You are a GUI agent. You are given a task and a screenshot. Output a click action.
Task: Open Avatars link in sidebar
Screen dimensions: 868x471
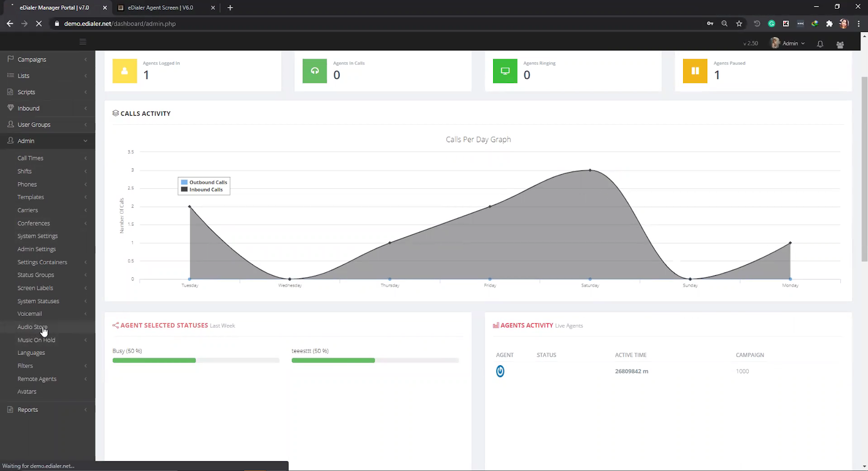point(27,392)
